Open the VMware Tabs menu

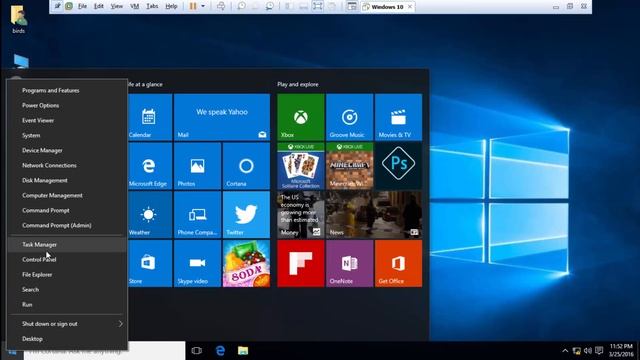(x=152, y=6)
